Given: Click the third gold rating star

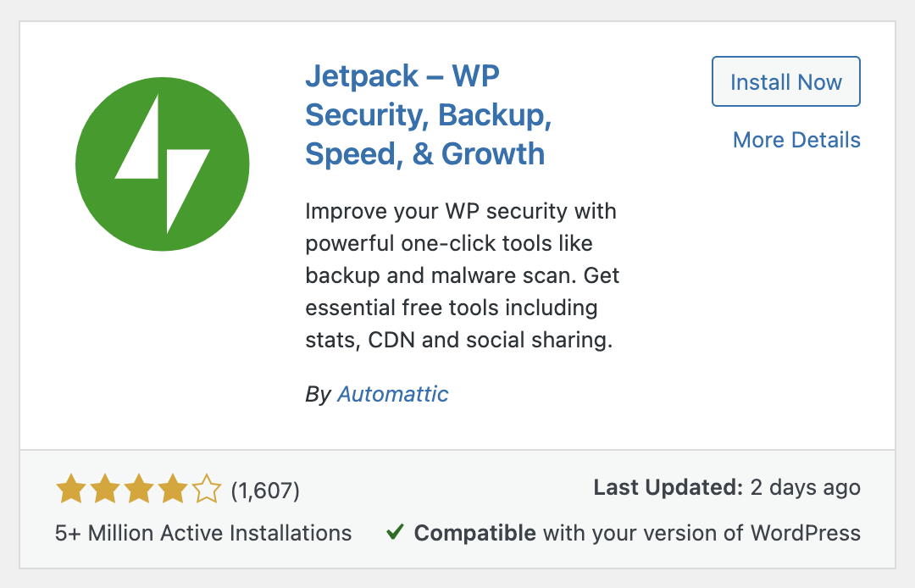Looking at the screenshot, I should click(x=138, y=489).
